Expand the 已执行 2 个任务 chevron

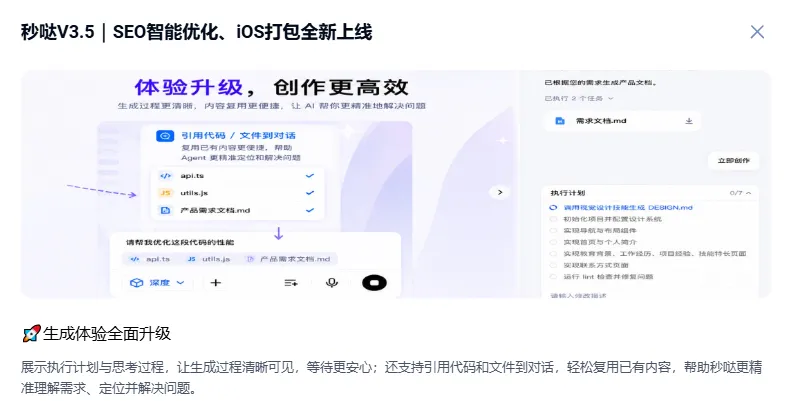point(611,98)
